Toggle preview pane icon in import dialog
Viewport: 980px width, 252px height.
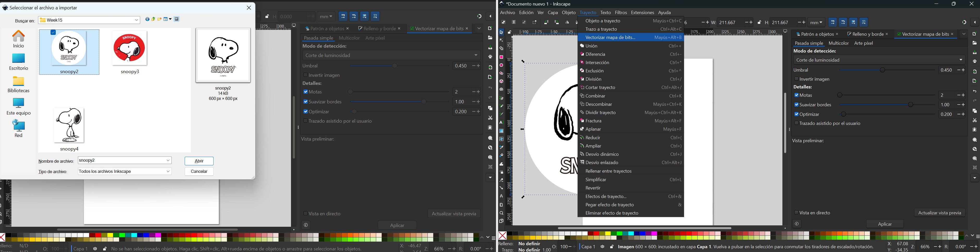tap(177, 19)
